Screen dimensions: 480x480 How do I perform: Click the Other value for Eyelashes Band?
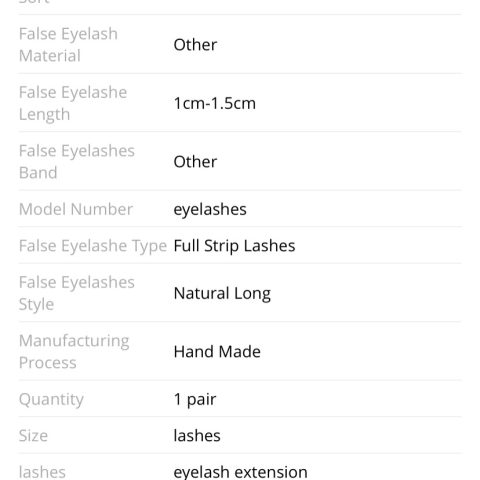195,162
